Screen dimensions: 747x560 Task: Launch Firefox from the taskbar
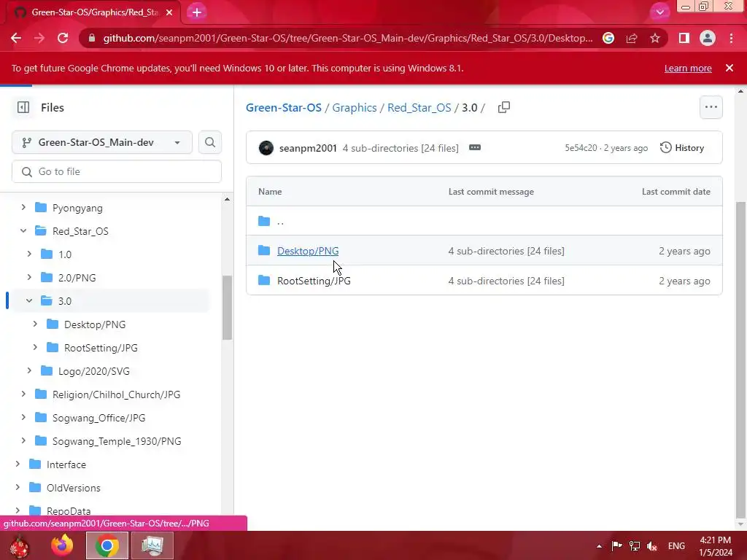(x=62, y=545)
